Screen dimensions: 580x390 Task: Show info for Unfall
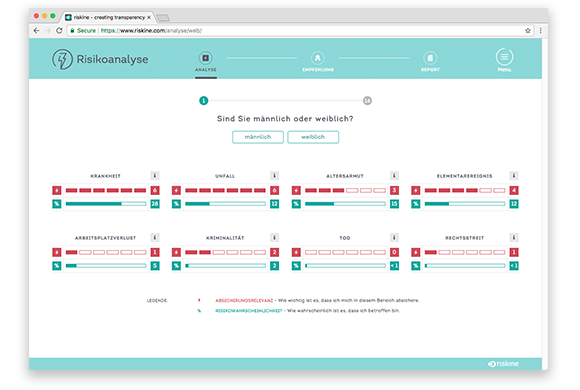tap(274, 175)
